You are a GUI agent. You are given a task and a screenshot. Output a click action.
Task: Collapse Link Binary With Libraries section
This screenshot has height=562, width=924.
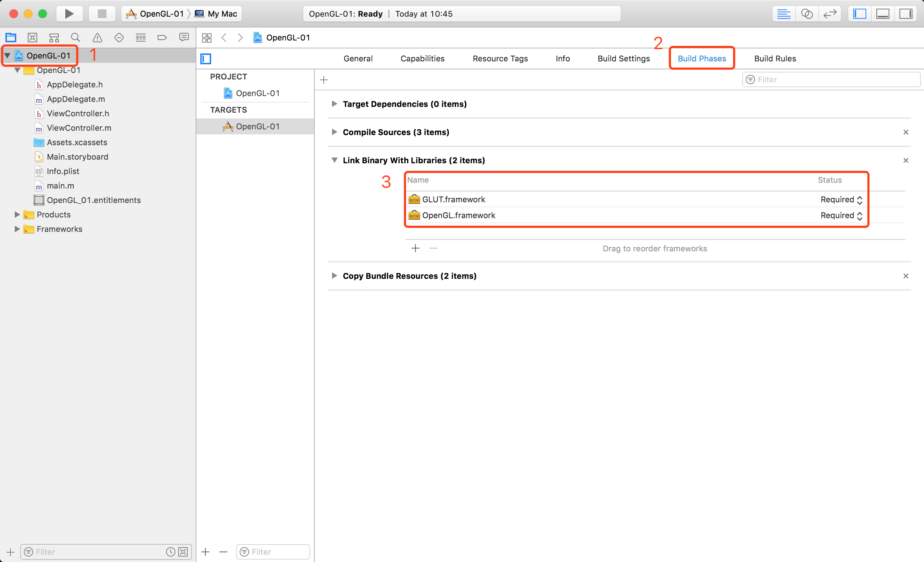pyautogui.click(x=334, y=160)
